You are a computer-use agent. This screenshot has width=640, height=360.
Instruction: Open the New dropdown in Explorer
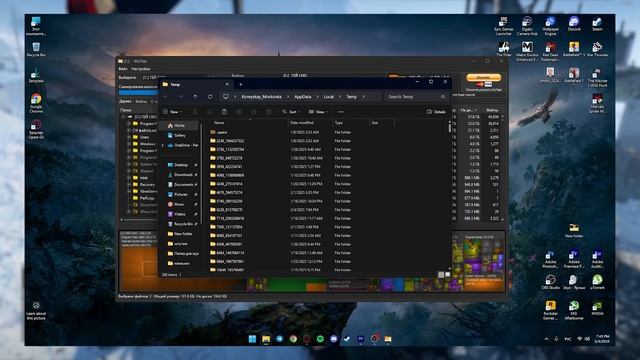click(173, 112)
